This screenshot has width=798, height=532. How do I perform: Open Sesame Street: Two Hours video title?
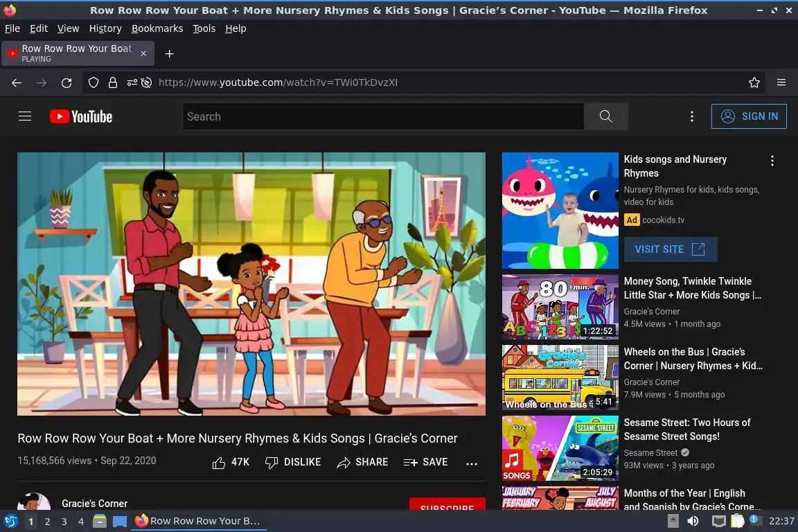coord(687,429)
